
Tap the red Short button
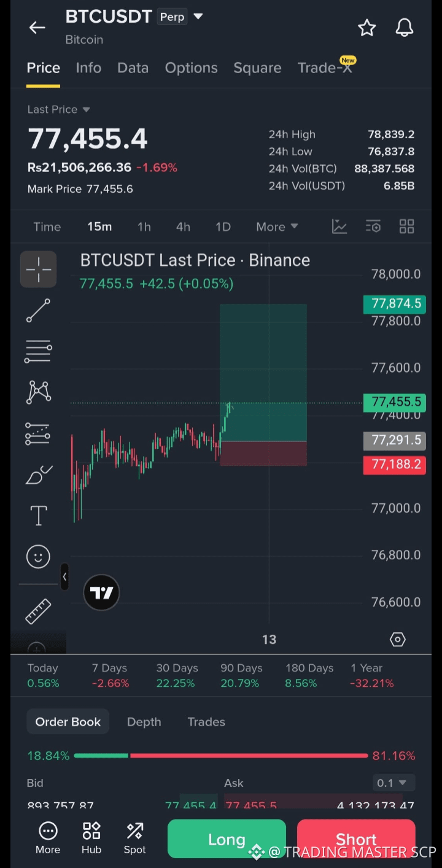(356, 839)
